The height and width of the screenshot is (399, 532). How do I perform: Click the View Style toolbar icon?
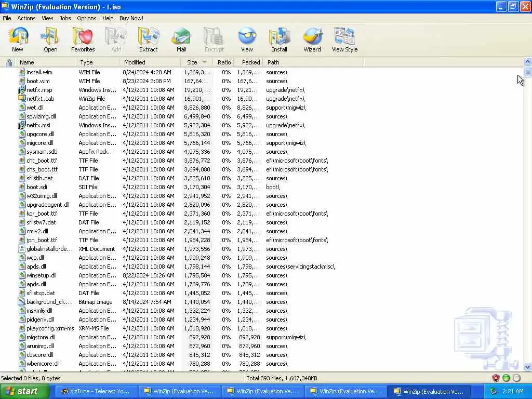click(x=345, y=39)
